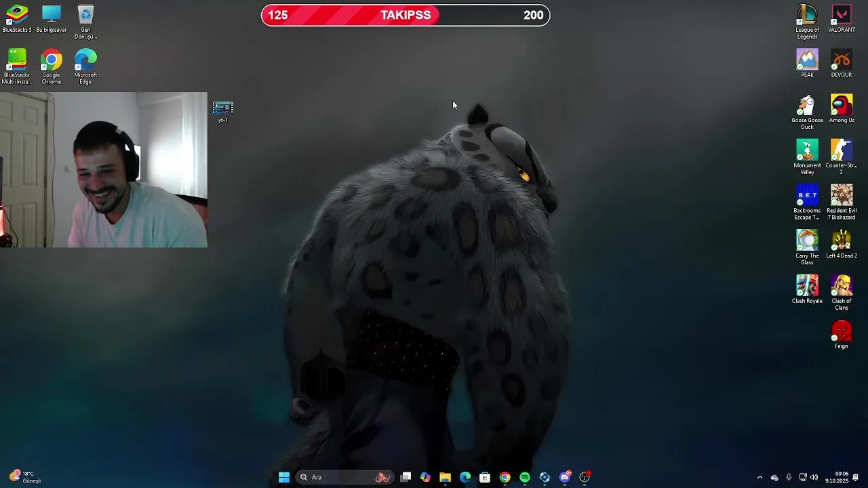The width and height of the screenshot is (868, 488).
Task: Select Feign game desktop icon
Action: 842,335
